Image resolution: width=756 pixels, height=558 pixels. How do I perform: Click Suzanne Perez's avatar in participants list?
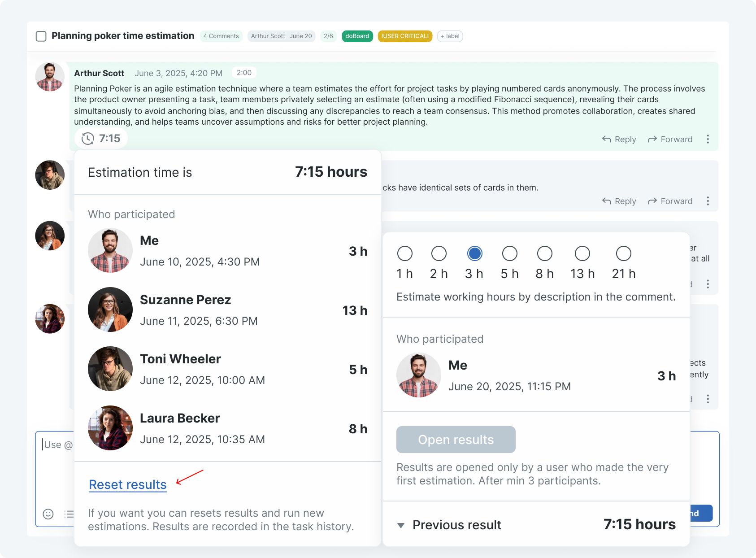click(x=110, y=310)
